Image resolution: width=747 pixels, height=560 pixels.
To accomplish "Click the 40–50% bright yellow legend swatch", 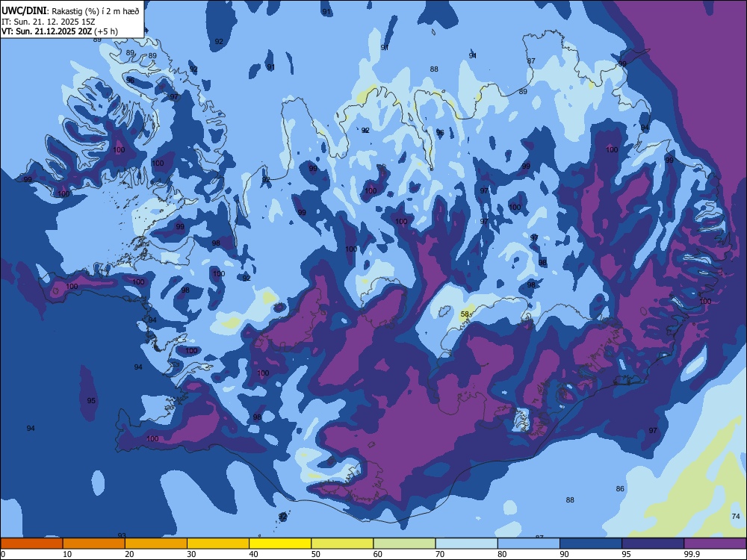I will tap(280, 544).
